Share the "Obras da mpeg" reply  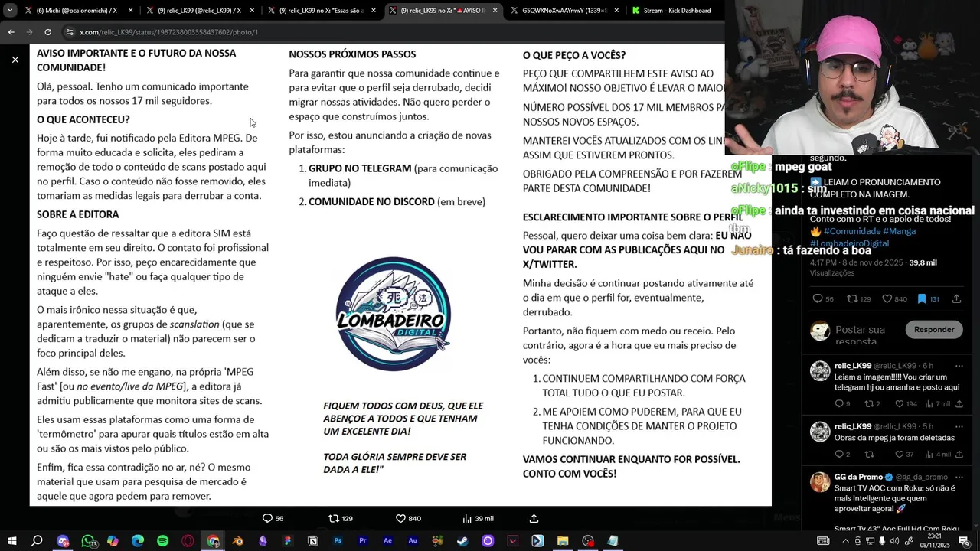click(959, 454)
